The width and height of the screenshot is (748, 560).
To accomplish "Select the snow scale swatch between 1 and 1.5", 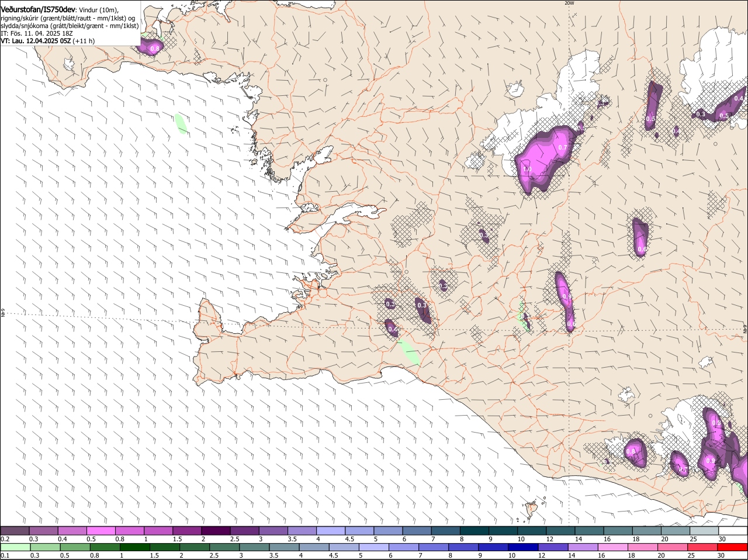I will click(158, 530).
